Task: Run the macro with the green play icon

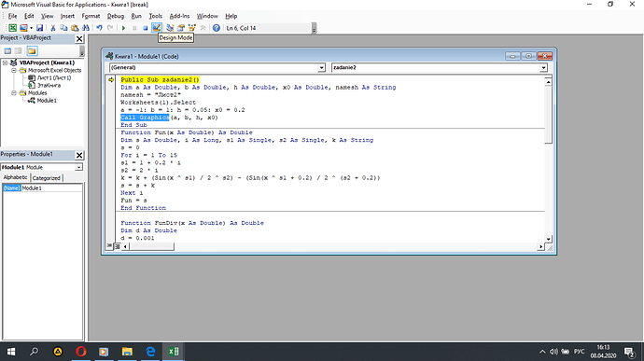Action: click(123, 28)
